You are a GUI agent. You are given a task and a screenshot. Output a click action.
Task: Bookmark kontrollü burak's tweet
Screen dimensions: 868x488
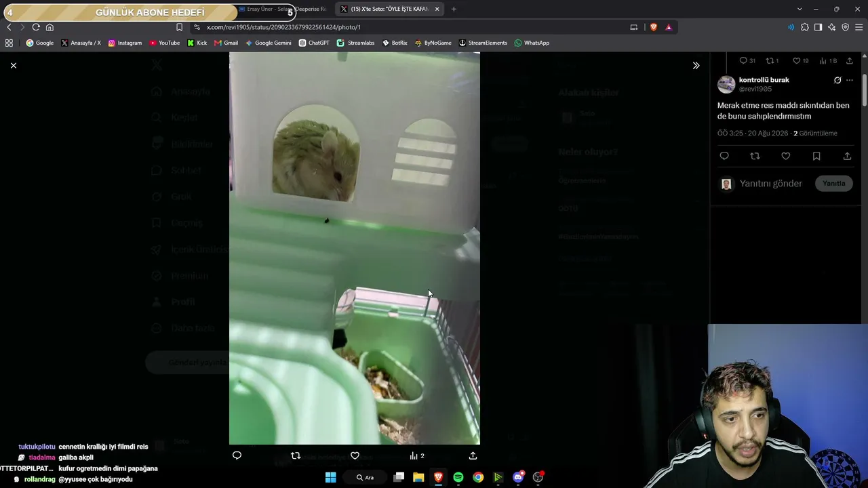(x=816, y=156)
